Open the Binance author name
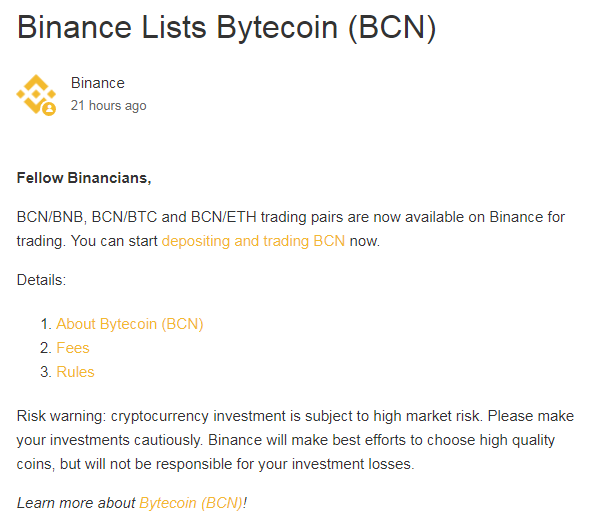Image resolution: width=598 pixels, height=522 pixels. [x=98, y=83]
